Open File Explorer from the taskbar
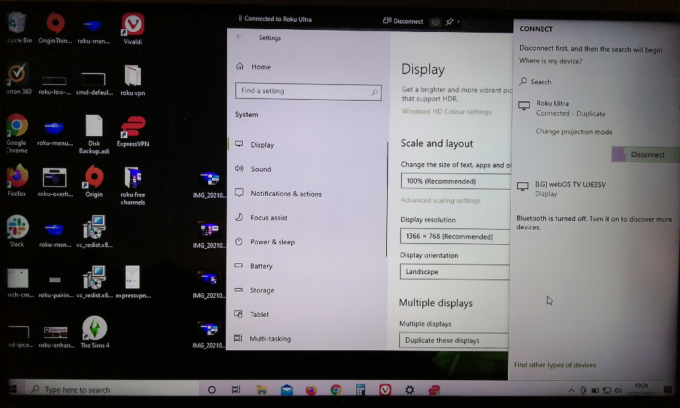The image size is (680, 408). [262, 390]
